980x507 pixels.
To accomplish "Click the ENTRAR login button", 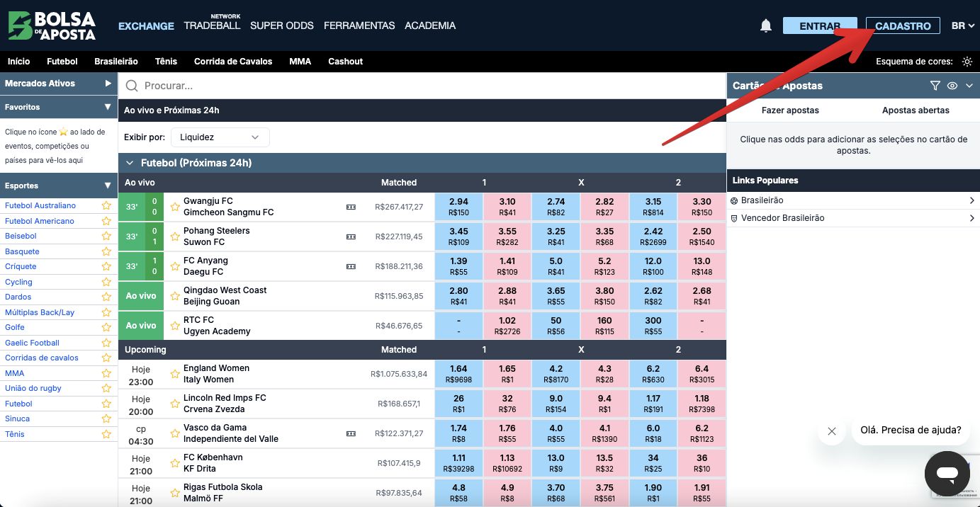I will coord(820,25).
